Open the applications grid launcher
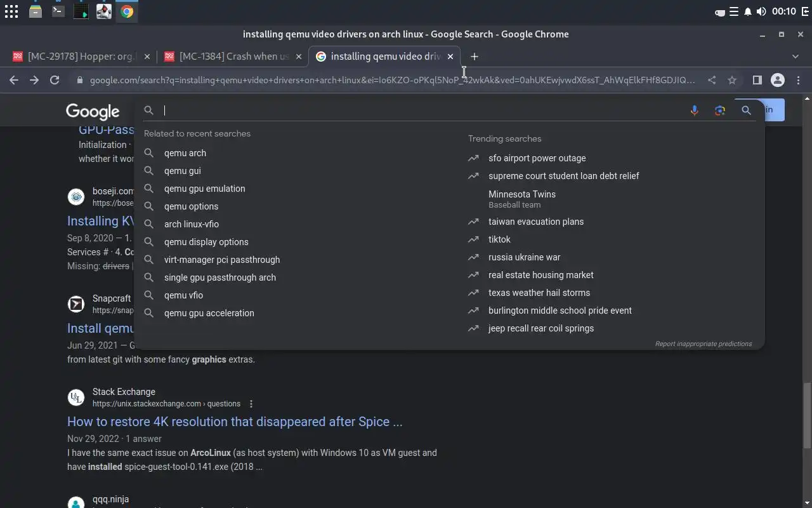This screenshot has height=508, width=812. [x=11, y=11]
